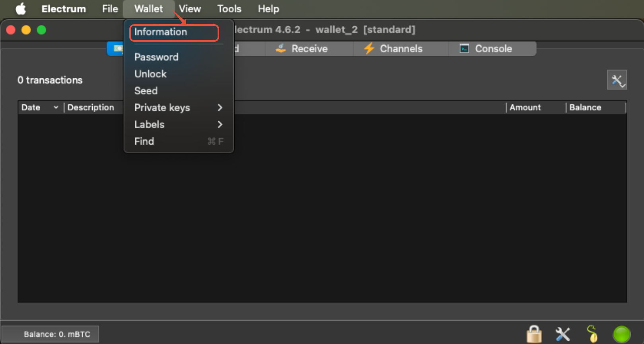
Task: Switch to the Receive tab
Action: 309,49
